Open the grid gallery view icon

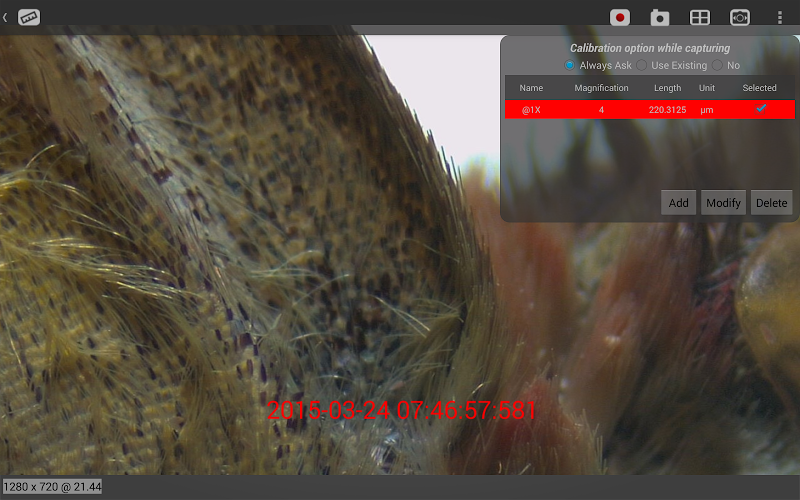click(x=699, y=18)
